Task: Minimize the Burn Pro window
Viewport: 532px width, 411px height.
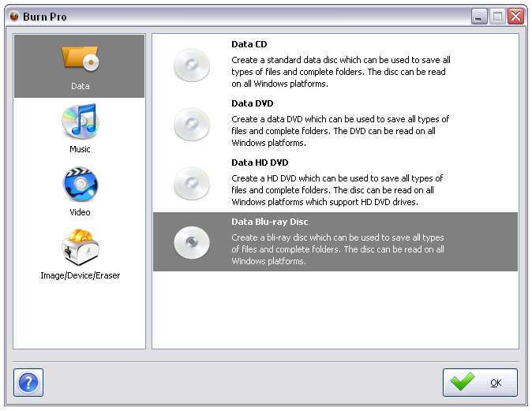Action: click(x=479, y=17)
